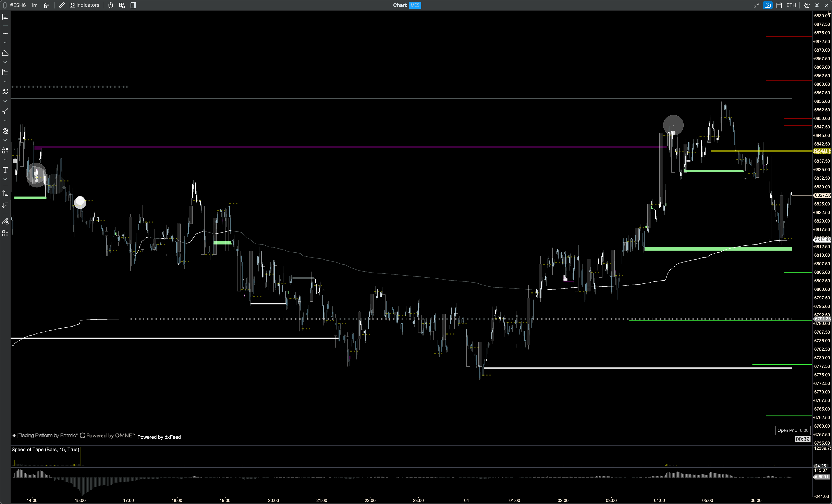Toggle the lock drawings pencil icon

tap(5, 222)
